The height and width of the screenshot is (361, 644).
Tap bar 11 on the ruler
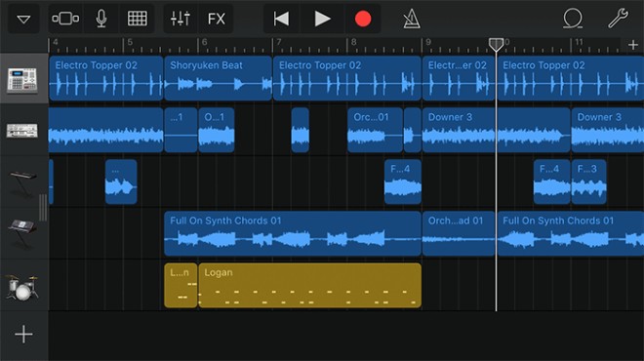click(579, 42)
